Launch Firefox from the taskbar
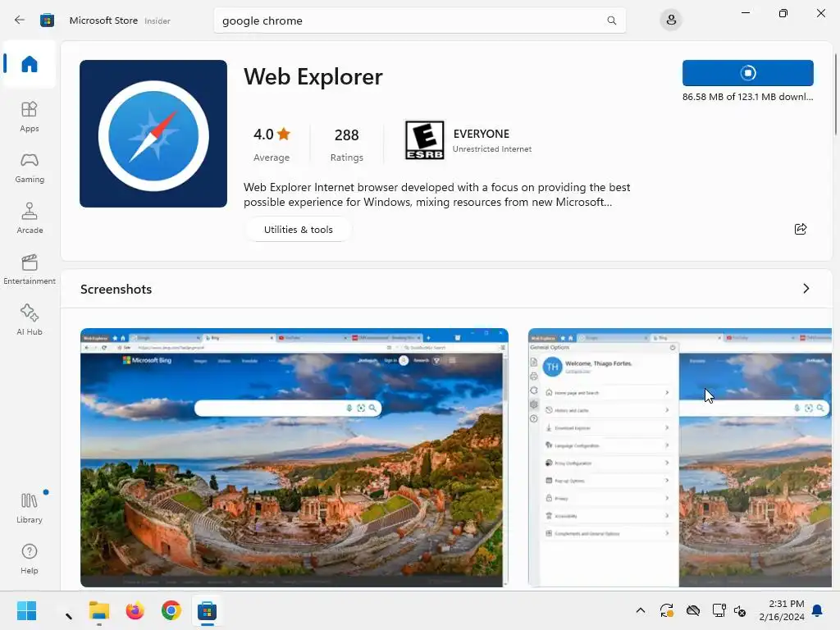Image resolution: width=840 pixels, height=630 pixels. point(135,610)
